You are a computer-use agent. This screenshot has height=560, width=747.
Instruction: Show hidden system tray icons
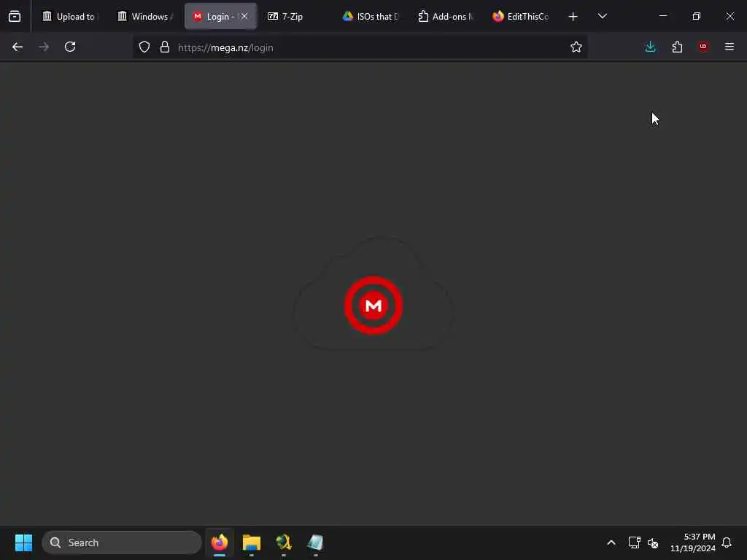point(611,542)
